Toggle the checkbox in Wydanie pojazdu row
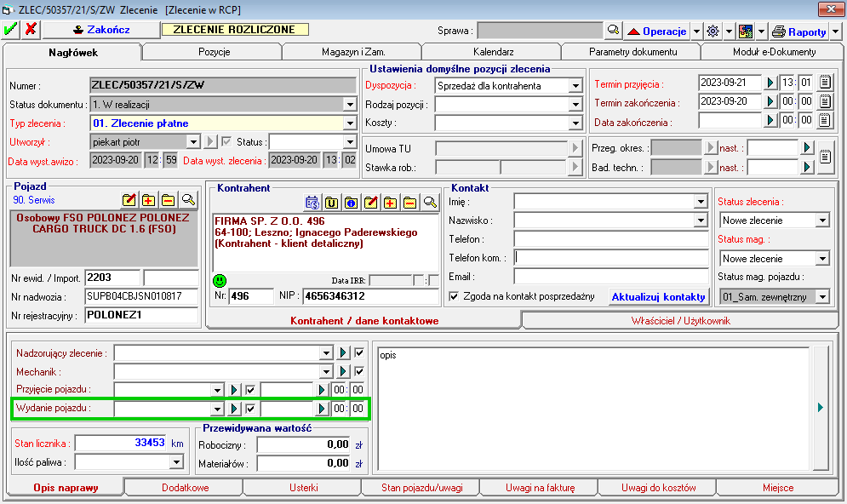Viewport: 847px width, 504px height. 250,409
